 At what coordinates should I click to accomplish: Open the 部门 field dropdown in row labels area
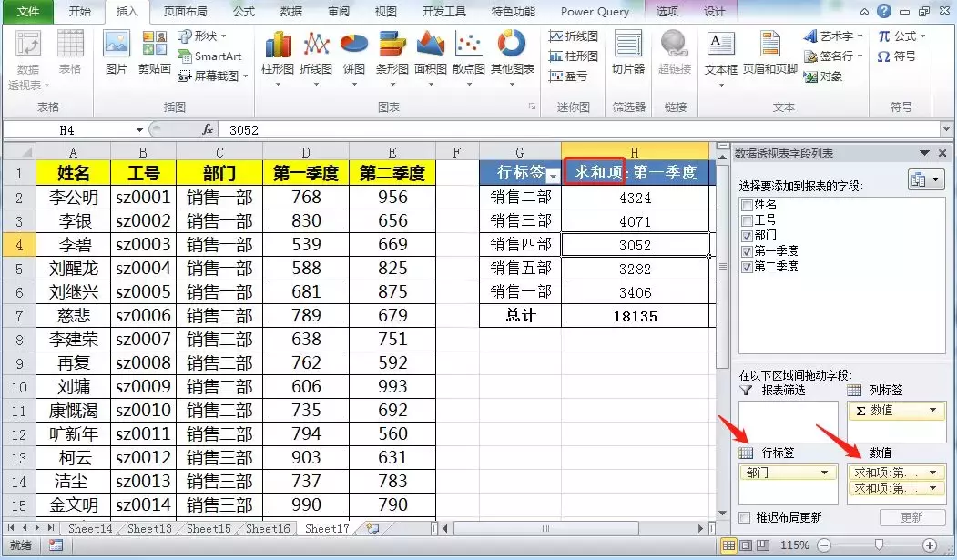point(825,473)
